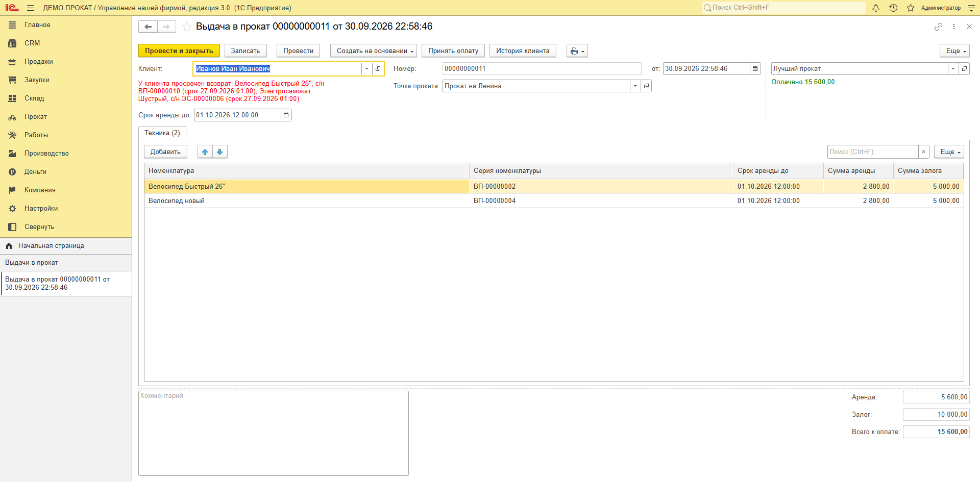
Task: Focus the Комментарий text field
Action: [274, 434]
